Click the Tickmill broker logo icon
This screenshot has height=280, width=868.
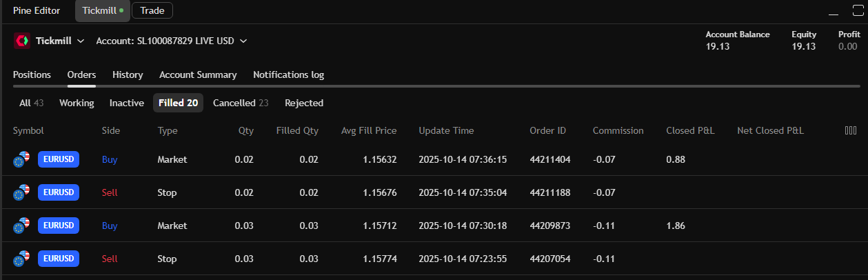click(21, 41)
